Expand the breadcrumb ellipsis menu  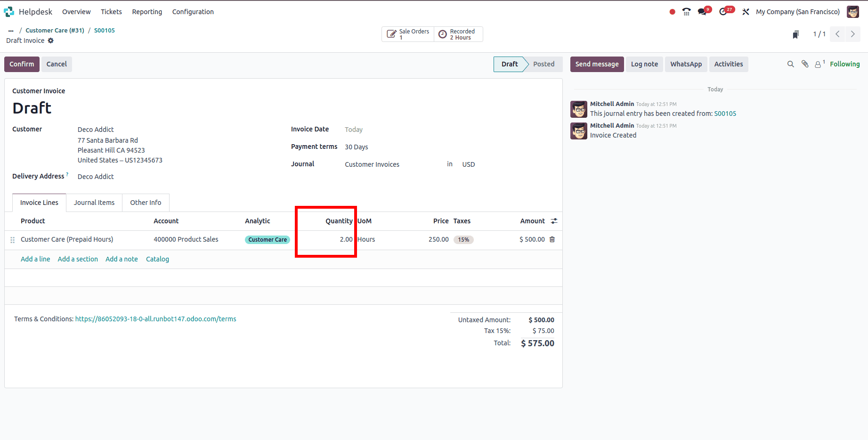[x=10, y=30]
